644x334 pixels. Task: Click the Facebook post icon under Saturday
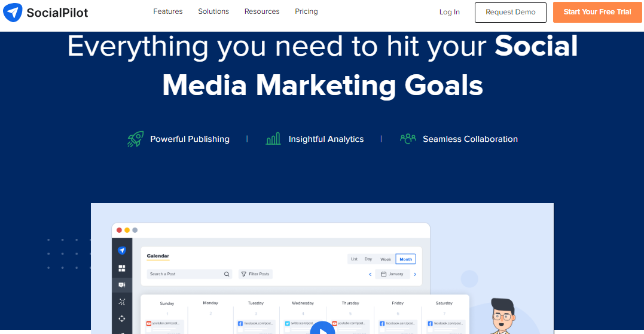[430, 324]
